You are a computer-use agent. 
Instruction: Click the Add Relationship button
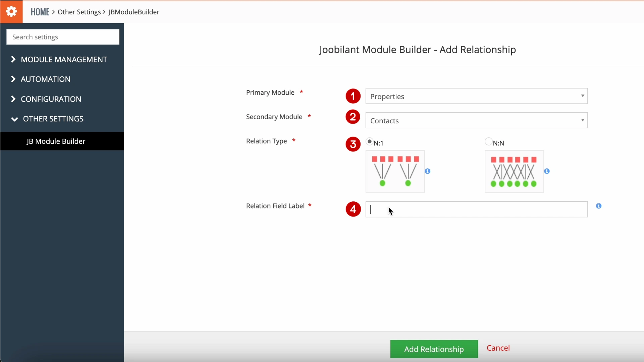pos(434,349)
